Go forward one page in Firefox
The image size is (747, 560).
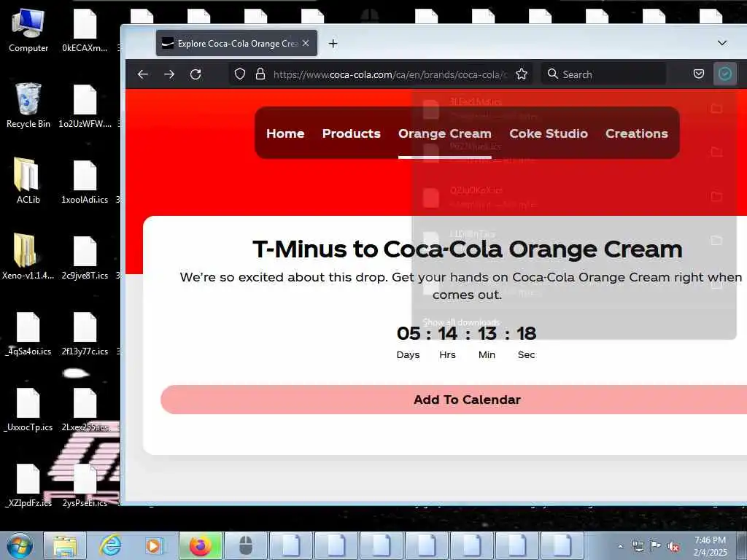pyautogui.click(x=169, y=74)
